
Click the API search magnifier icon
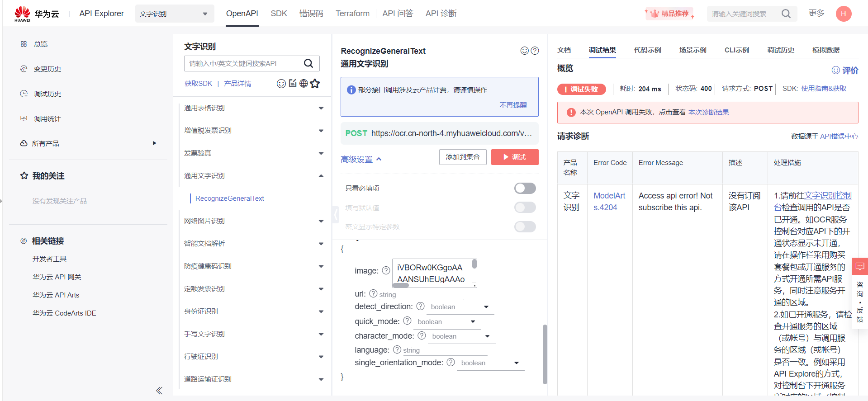click(308, 63)
